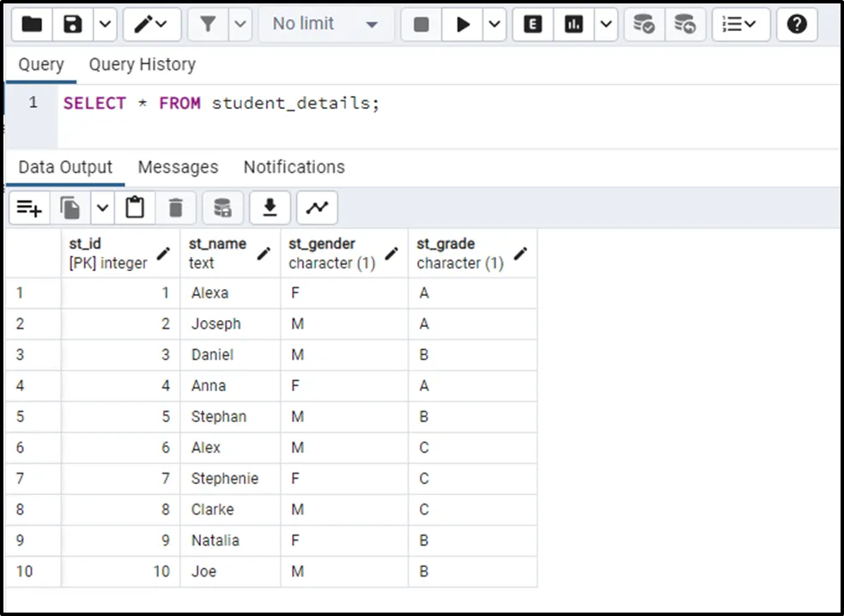Open the Help question mark icon

click(x=796, y=25)
